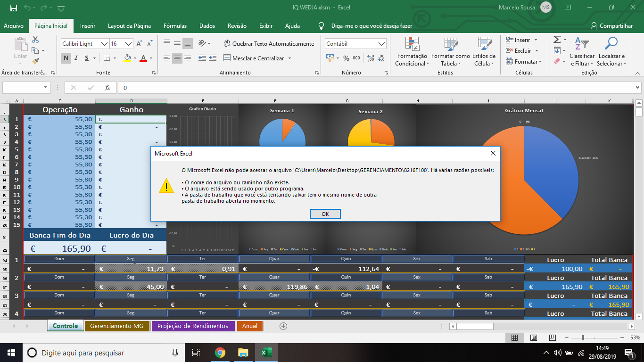Apply the thousands separator 000 icon

coord(356,58)
